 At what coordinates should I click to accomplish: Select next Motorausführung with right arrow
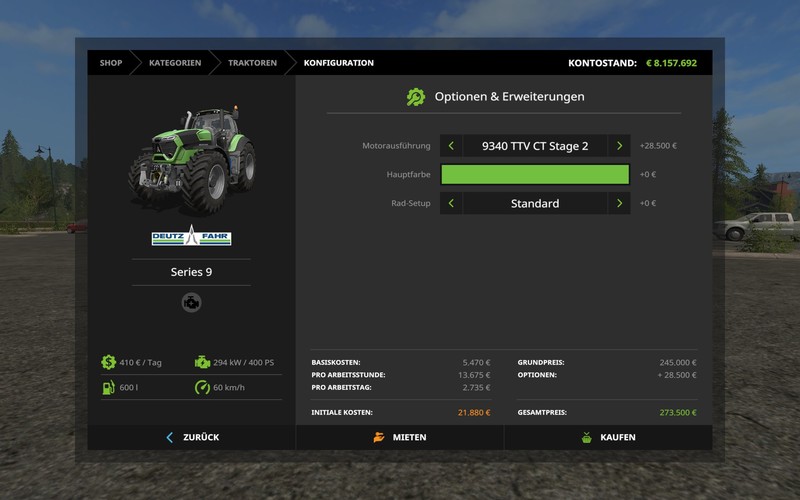pos(619,146)
